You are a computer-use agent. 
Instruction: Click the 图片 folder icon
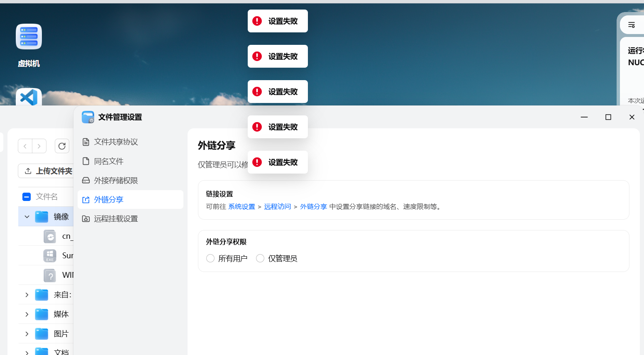pos(41,334)
